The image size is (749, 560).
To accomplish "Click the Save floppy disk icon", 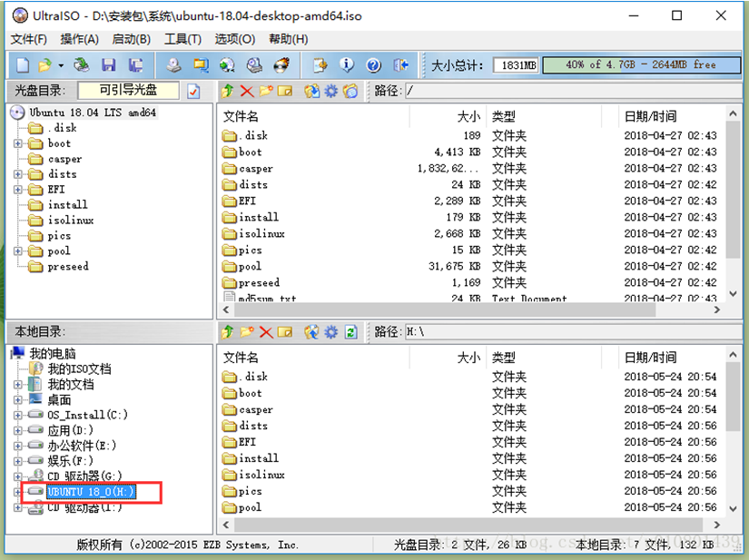I will click(108, 64).
